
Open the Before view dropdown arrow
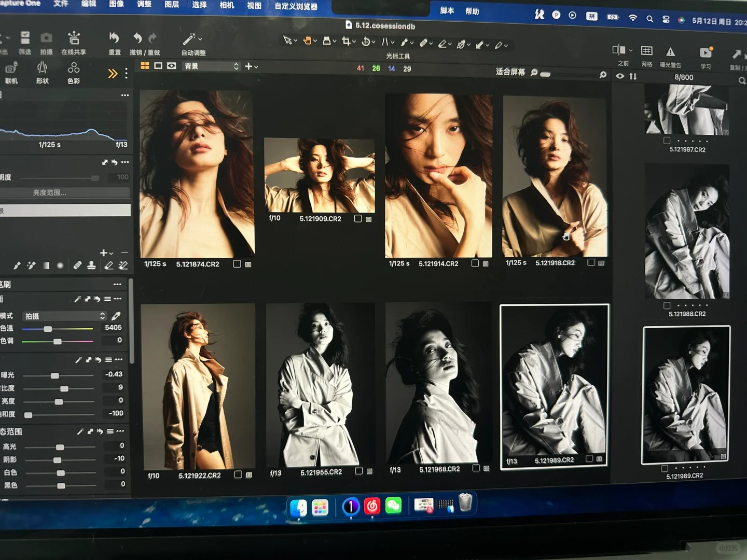[630, 50]
